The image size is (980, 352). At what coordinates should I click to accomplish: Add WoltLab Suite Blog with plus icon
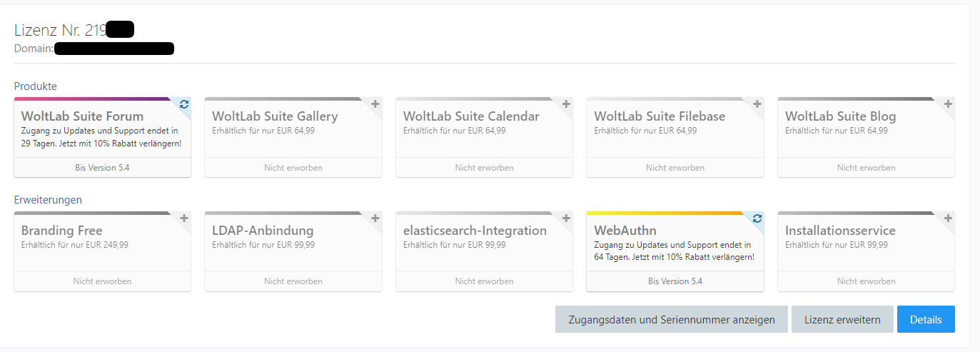point(949,104)
